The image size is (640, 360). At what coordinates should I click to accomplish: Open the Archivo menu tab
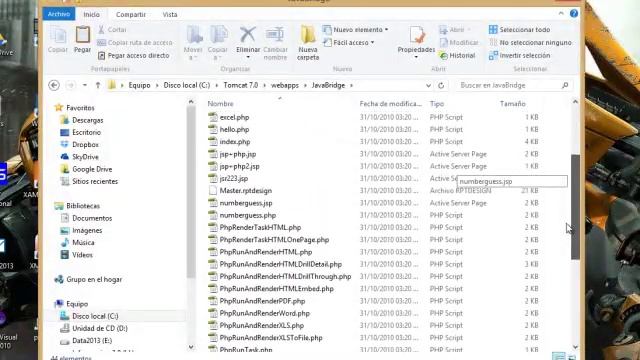59,14
